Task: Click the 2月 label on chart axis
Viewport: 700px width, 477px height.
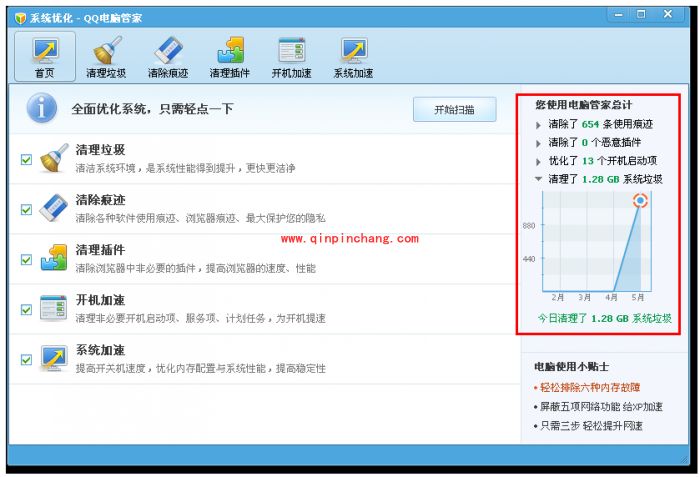Action: coord(558,297)
